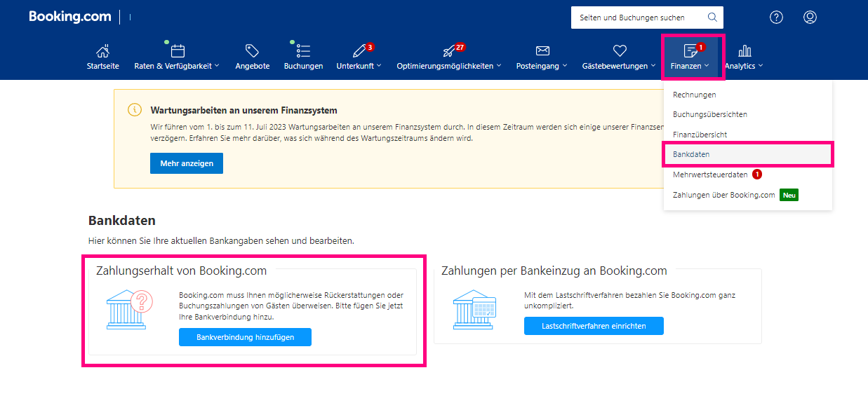868x410 pixels.
Task: Expand the Raten & Verfügbarkeit dropdown
Action: click(x=177, y=66)
